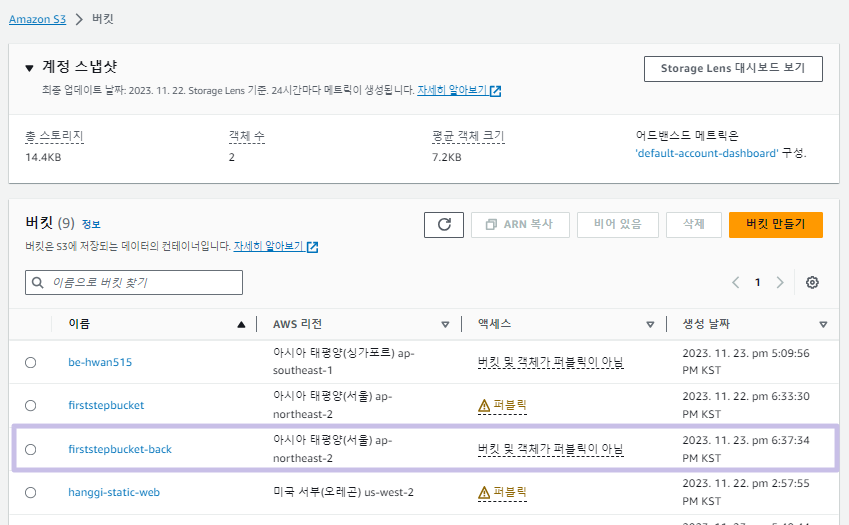Click the AWS 리전 column header
This screenshot has height=525, width=849.
[x=297, y=324]
